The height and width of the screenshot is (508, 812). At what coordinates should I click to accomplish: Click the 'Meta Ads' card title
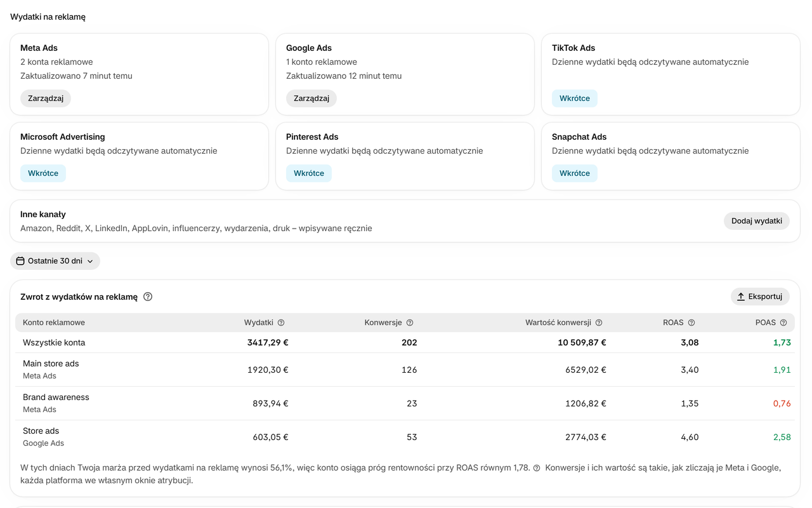click(x=39, y=48)
